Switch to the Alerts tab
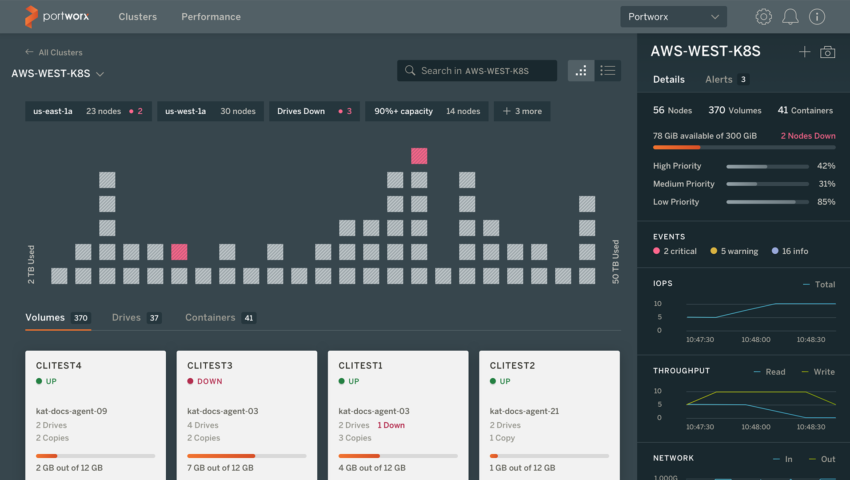This screenshot has width=850, height=480. (726, 79)
